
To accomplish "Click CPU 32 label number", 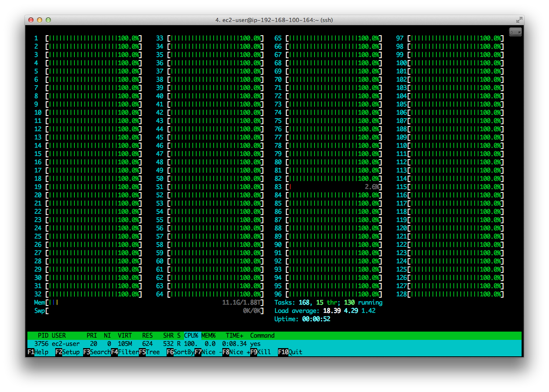I will click(x=38, y=294).
